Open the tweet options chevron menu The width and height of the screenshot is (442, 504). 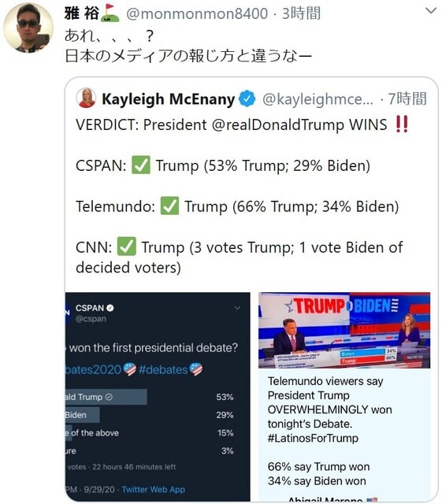click(x=431, y=10)
